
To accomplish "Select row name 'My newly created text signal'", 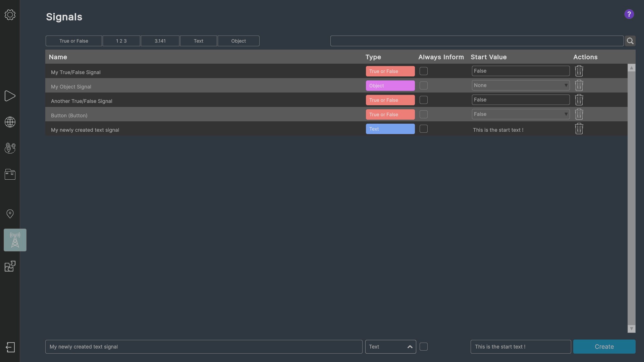I will [x=85, y=130].
